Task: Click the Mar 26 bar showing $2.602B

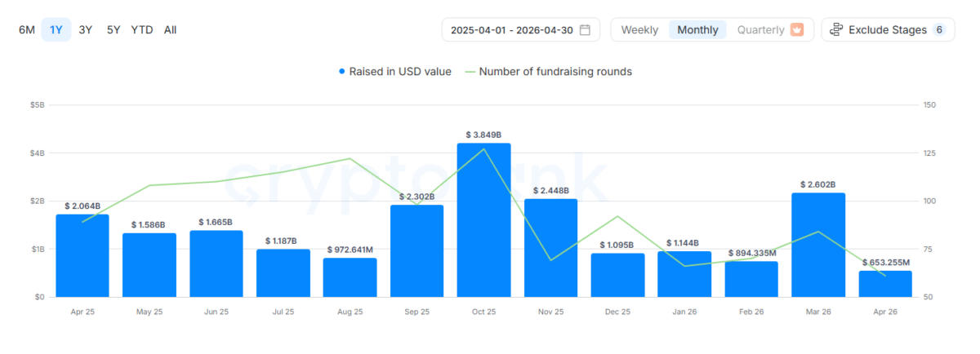Action: (x=818, y=245)
